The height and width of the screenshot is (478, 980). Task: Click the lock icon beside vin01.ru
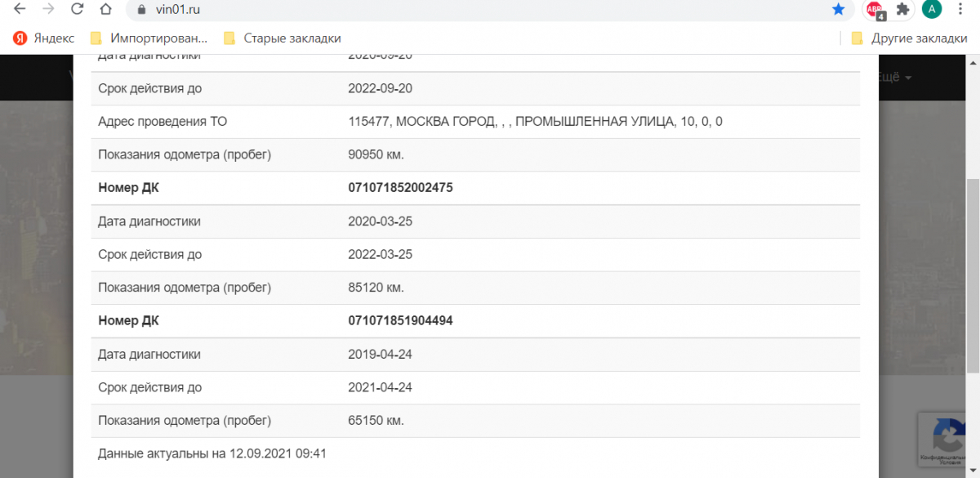[x=141, y=10]
